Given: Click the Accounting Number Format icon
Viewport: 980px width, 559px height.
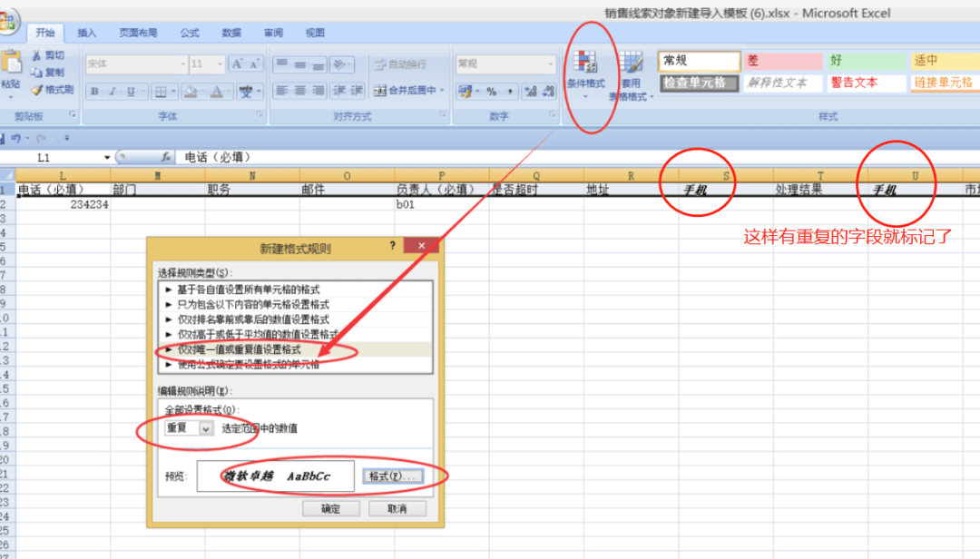Looking at the screenshot, I should [x=465, y=92].
